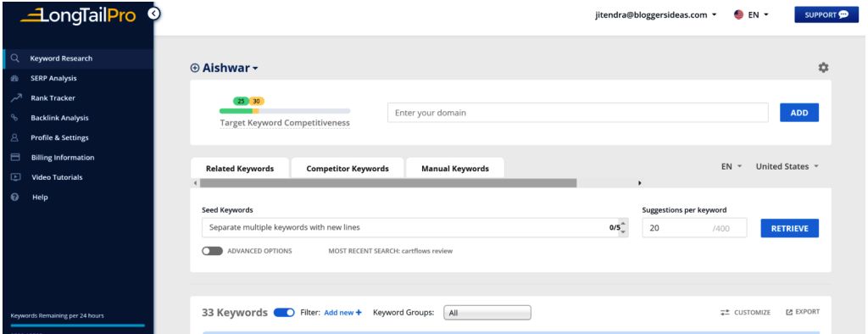Open the Keyword Groups All dropdown

coord(487,313)
